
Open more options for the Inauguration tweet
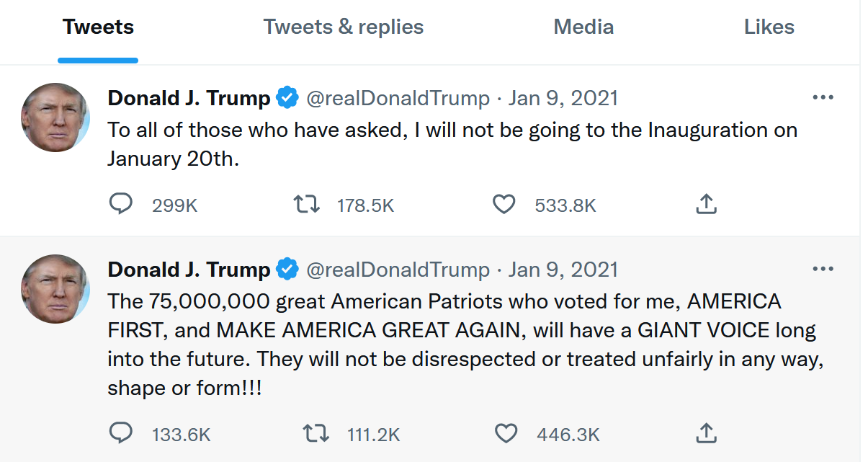823,97
